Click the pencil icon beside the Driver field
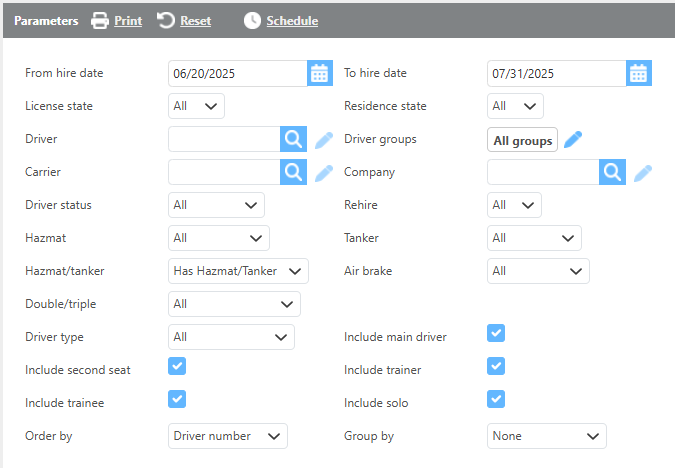Viewport: 675px width, 468px height. point(324,140)
